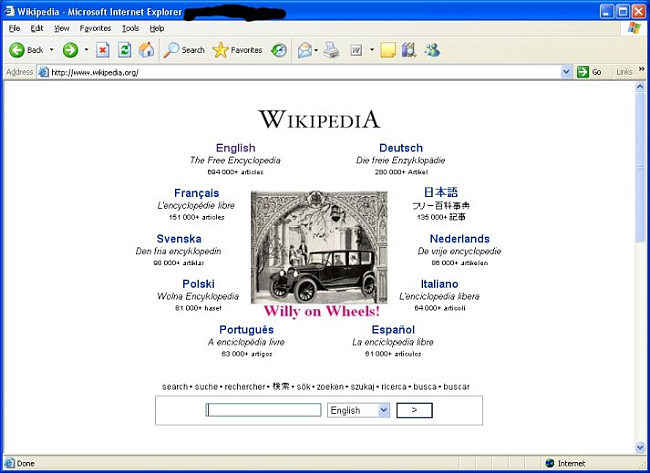
Task: Open the Nederlands Wikipedia link
Action: (460, 239)
